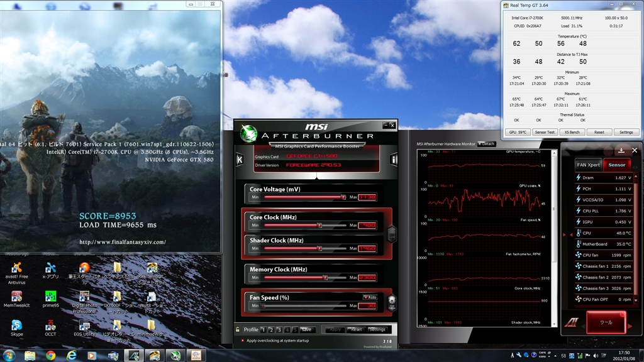The image size is (644, 362).
Task: Select Afterburner profile slot 2
Action: [x=271, y=329]
